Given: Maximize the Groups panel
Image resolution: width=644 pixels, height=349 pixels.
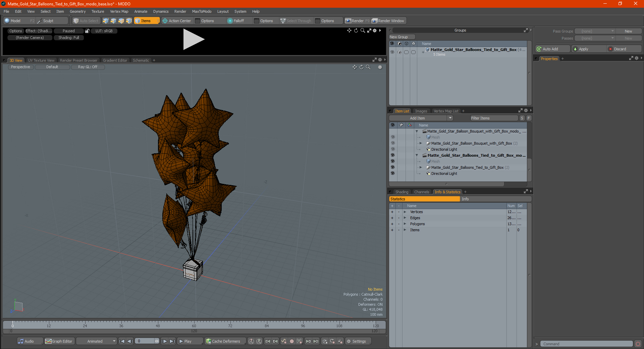Looking at the screenshot, I should pyautogui.click(x=526, y=30).
